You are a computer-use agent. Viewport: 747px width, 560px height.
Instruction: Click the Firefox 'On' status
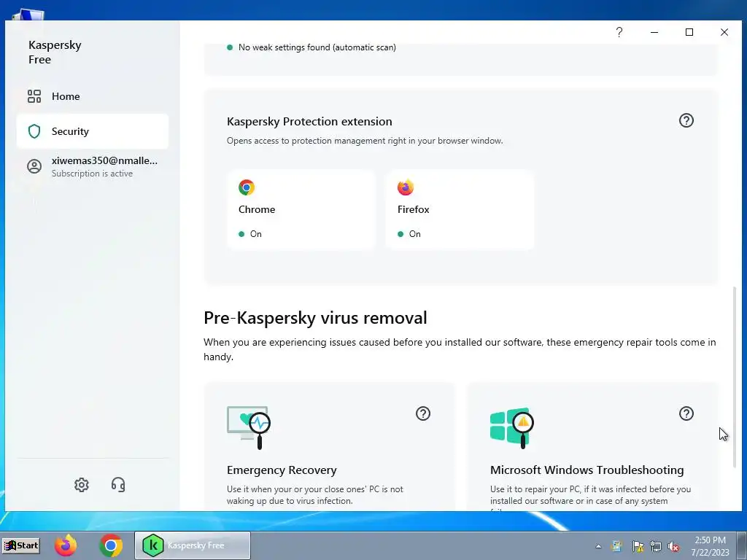[x=409, y=234]
